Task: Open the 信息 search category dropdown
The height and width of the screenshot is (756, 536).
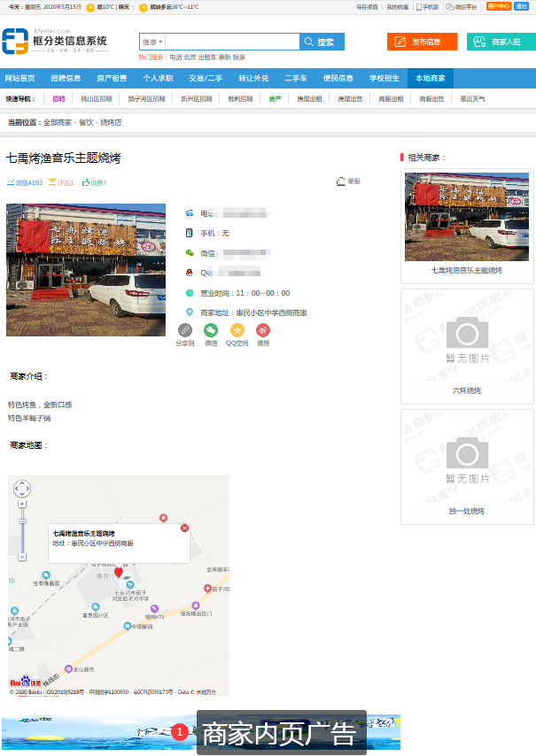Action: click(152, 42)
